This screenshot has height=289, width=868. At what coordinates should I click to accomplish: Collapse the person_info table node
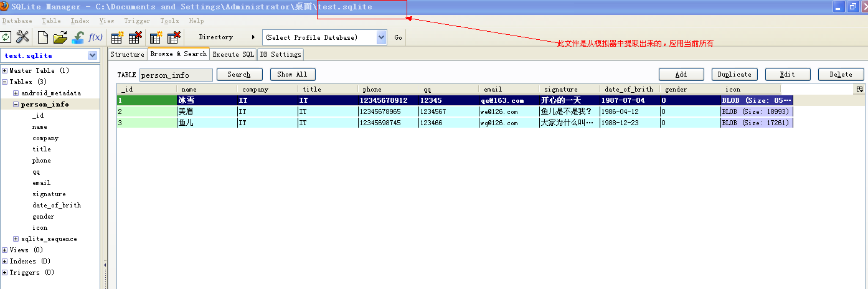[x=16, y=105]
